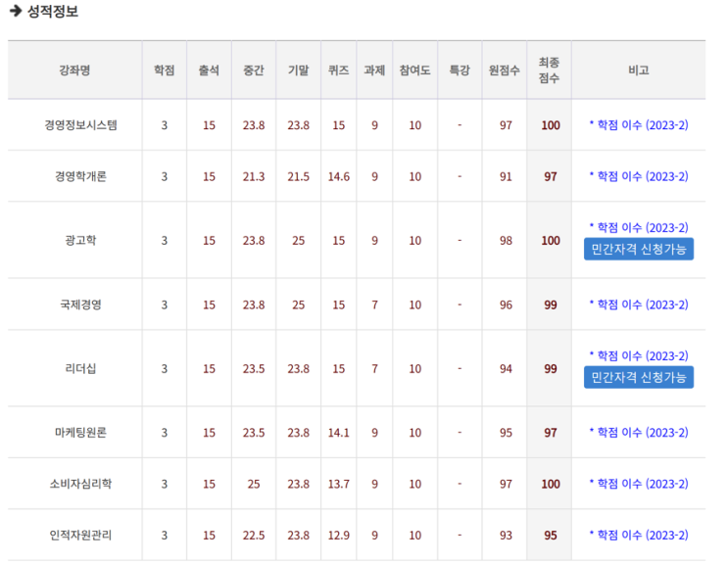Image resolution: width=728 pixels, height=563 pixels.
Task: Click the 참여도 column header
Action: 414,70
